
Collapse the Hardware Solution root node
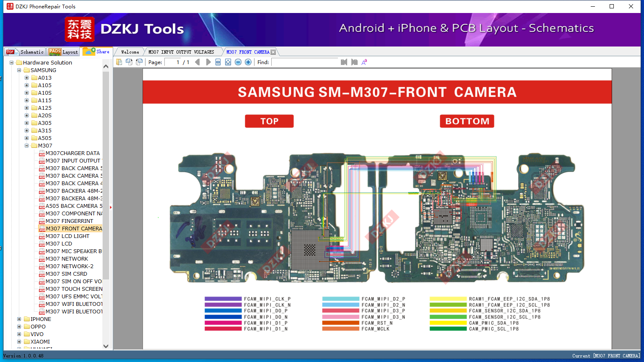tap(11, 63)
